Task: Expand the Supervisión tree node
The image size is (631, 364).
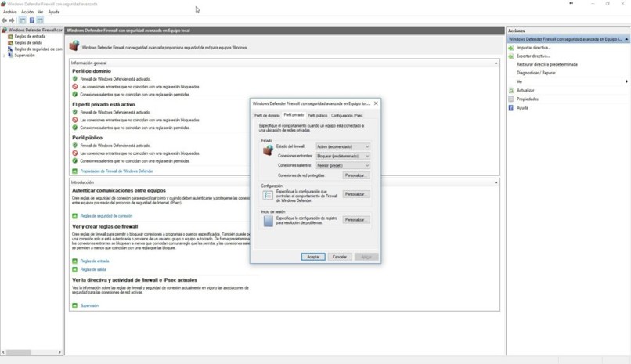Action: tap(4, 56)
